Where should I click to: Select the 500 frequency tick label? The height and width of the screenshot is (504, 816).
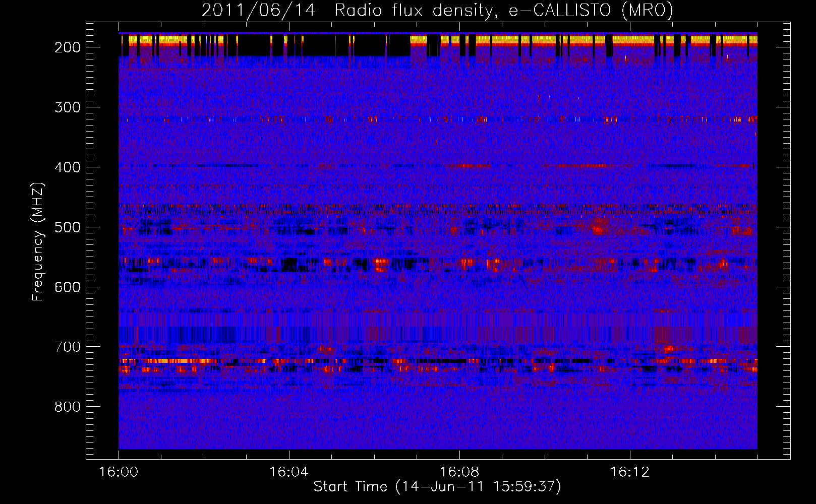[x=68, y=227]
